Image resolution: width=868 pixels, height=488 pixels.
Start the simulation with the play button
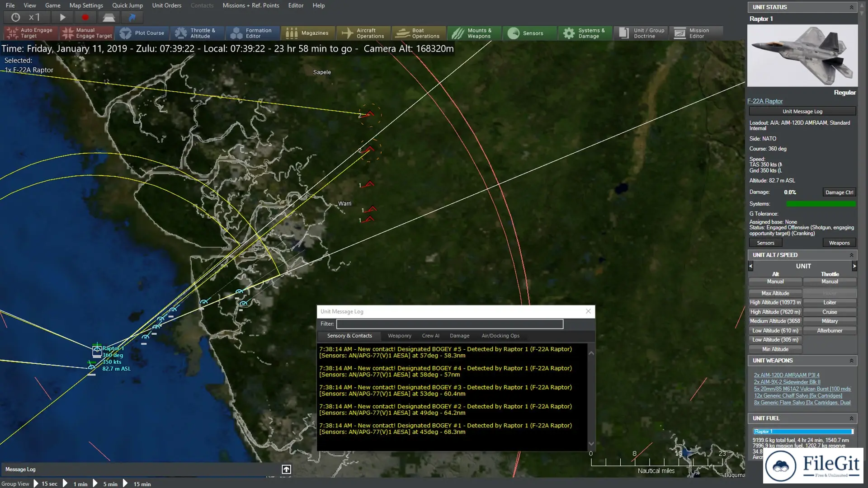pos(62,17)
